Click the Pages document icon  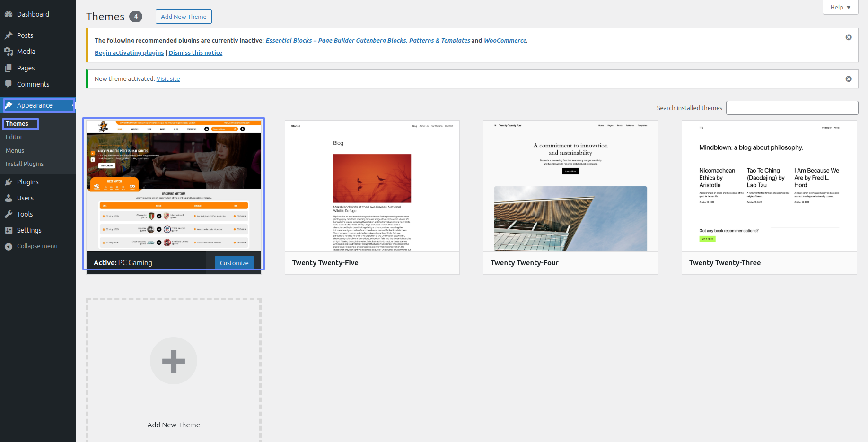tap(9, 68)
